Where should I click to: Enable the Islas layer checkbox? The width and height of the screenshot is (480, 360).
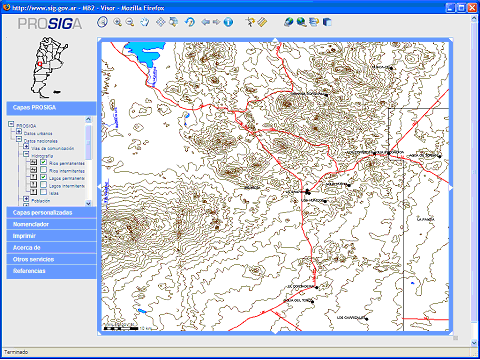[x=43, y=192]
